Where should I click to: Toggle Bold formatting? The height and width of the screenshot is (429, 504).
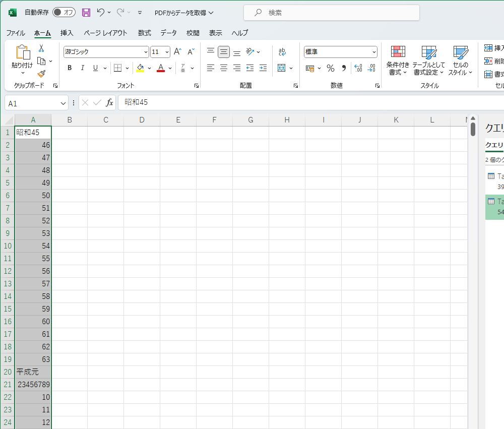[x=70, y=68]
